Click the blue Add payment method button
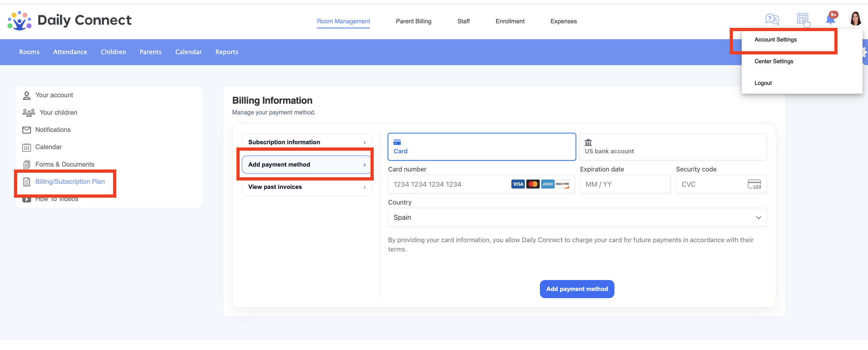Image resolution: width=868 pixels, height=350 pixels. tap(577, 289)
